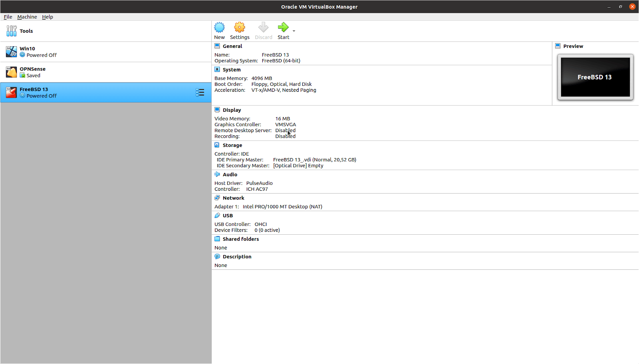Select the FreeBSD 13 machine name
639x364 pixels.
(34, 89)
